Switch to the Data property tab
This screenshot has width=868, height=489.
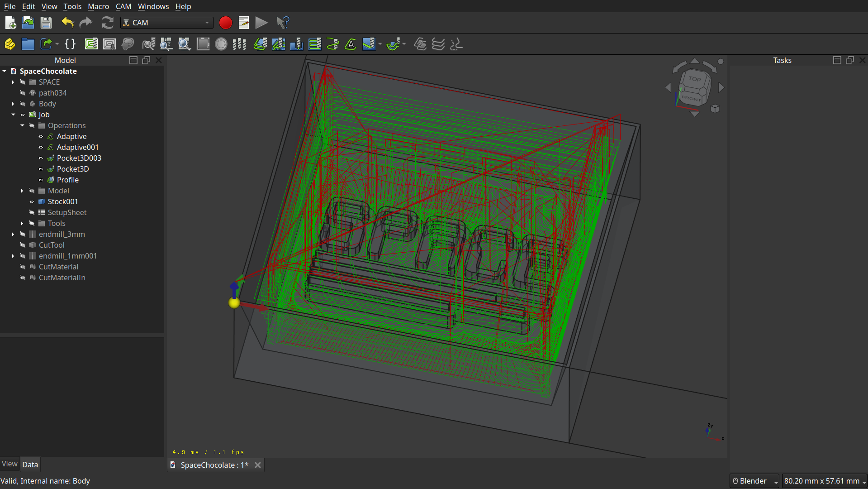(x=30, y=465)
